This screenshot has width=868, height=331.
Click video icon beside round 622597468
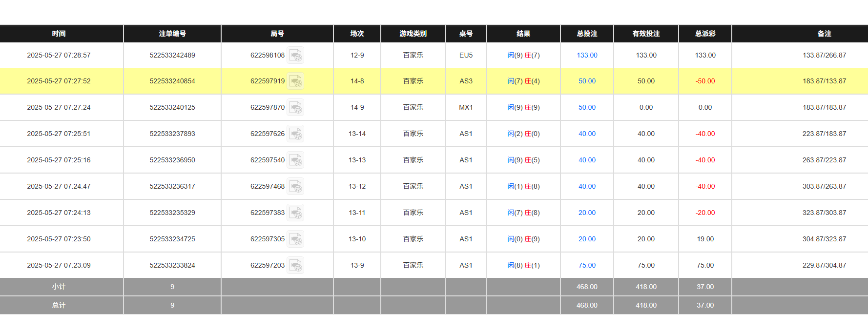[295, 187]
